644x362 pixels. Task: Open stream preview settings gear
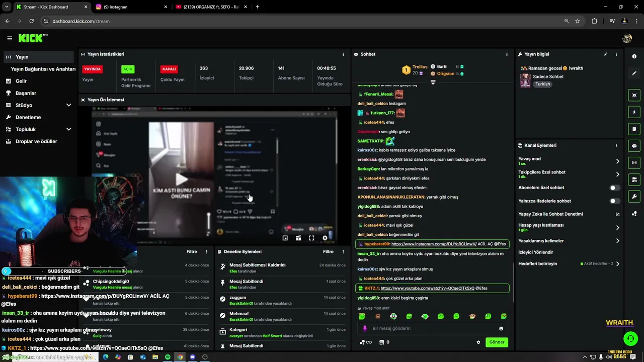pos(325,238)
